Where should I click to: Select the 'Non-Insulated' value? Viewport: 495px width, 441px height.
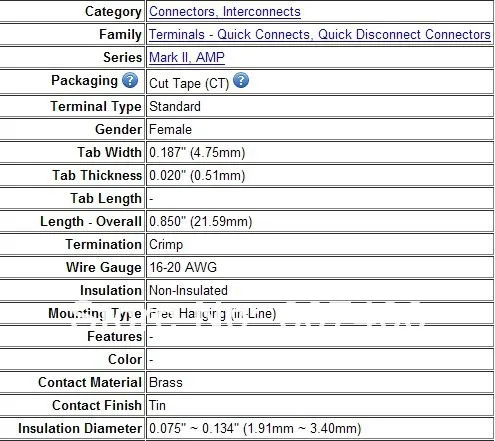click(x=188, y=290)
